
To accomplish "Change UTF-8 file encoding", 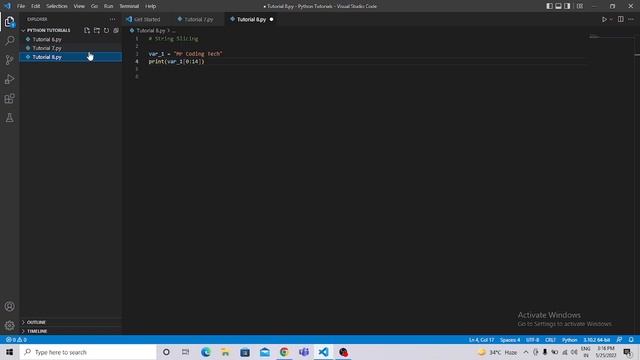I will [532, 340].
